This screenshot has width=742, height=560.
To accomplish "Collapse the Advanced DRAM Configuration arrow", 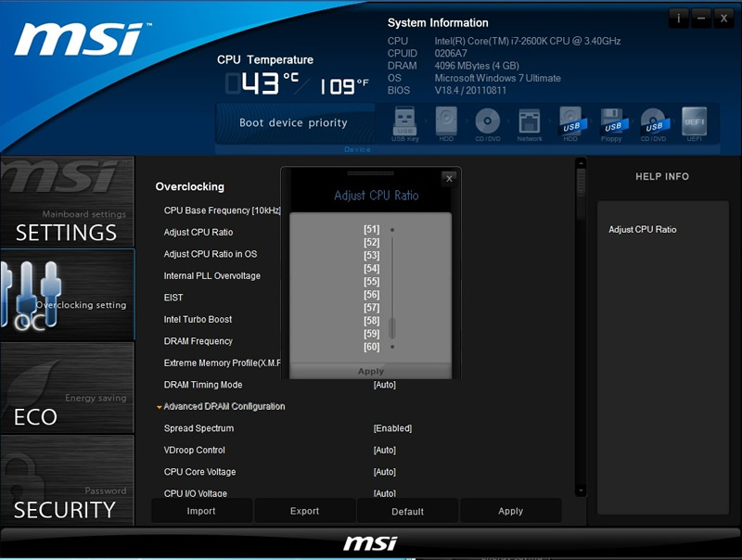I will (x=159, y=407).
